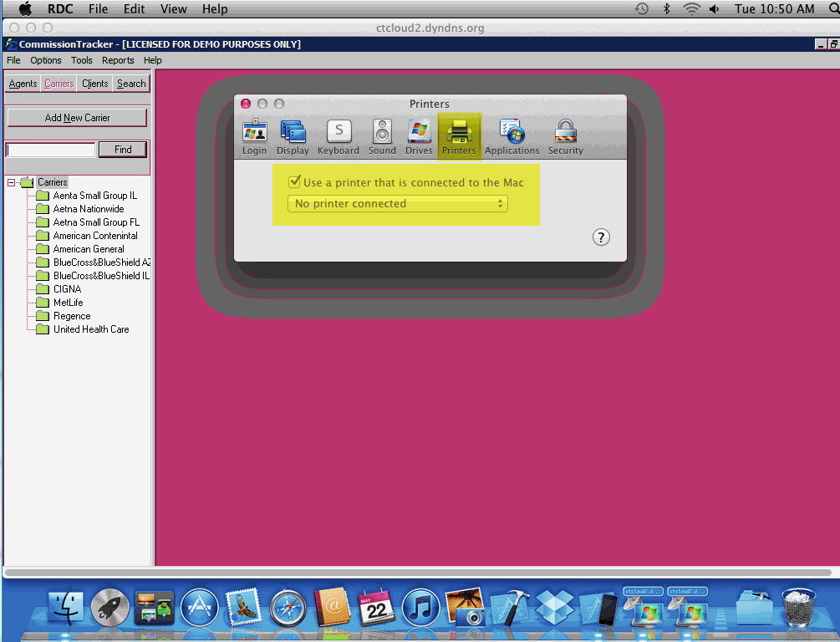Open the Login preferences pane
The width and height of the screenshot is (840, 642).
254,137
